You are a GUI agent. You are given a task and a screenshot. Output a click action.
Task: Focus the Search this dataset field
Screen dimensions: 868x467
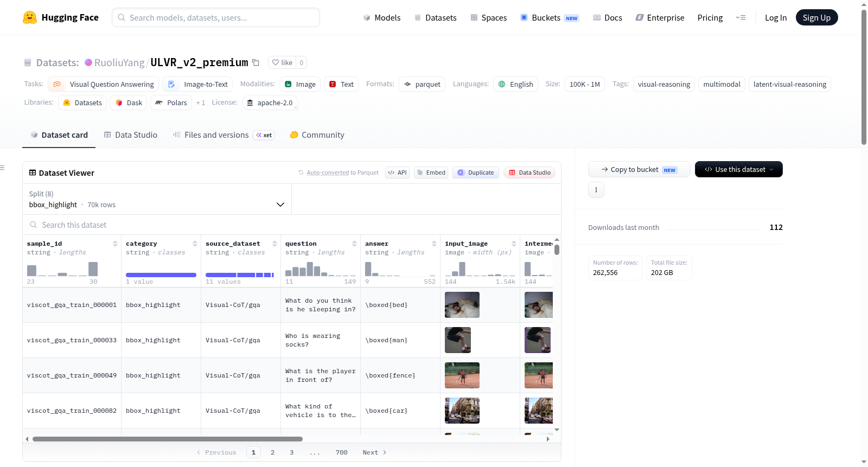pyautogui.click(x=292, y=225)
